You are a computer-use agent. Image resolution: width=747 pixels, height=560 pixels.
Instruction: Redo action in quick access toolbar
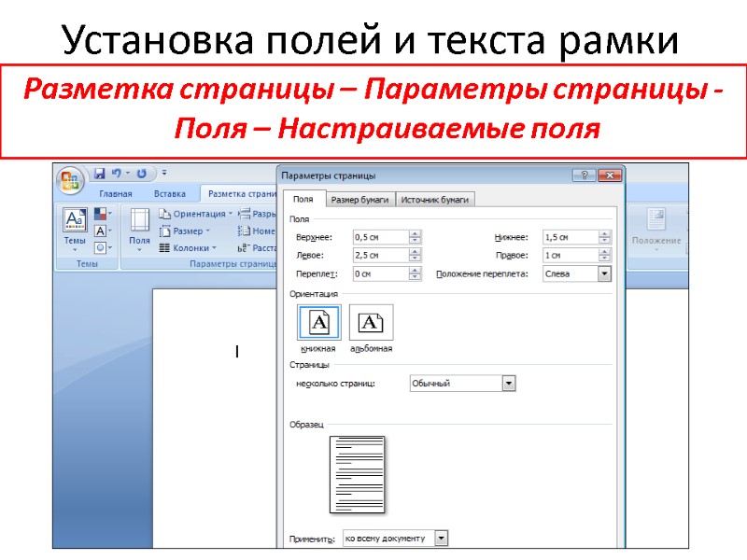[x=142, y=174]
